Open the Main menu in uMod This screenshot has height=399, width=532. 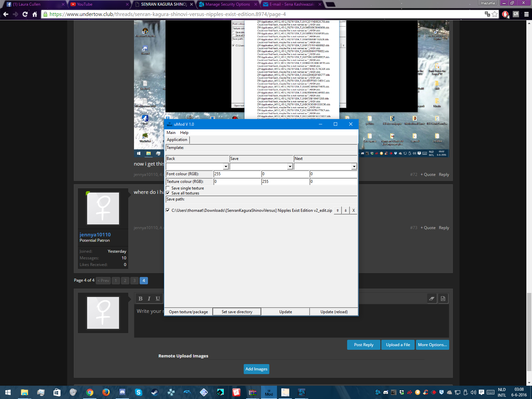171,133
